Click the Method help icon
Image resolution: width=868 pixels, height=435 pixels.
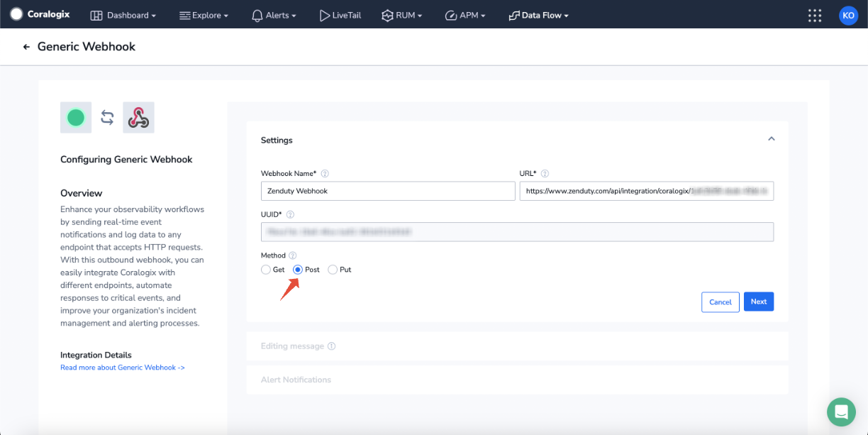pyautogui.click(x=292, y=255)
